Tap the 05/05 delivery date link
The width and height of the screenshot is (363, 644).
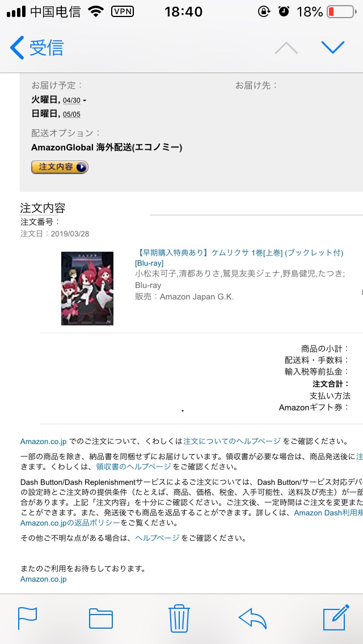click(x=71, y=114)
